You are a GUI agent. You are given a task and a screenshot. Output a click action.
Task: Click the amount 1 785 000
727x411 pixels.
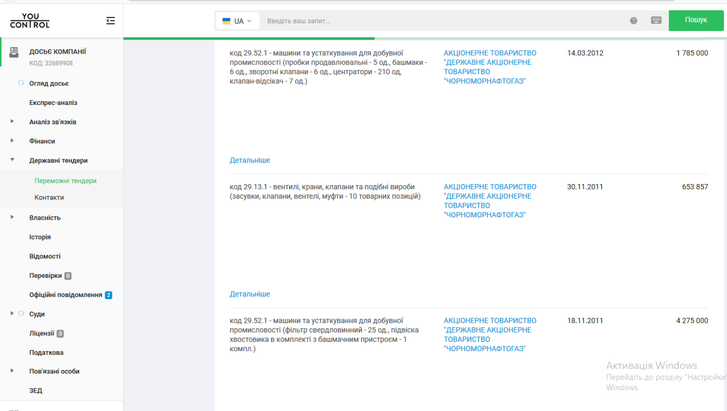click(692, 53)
